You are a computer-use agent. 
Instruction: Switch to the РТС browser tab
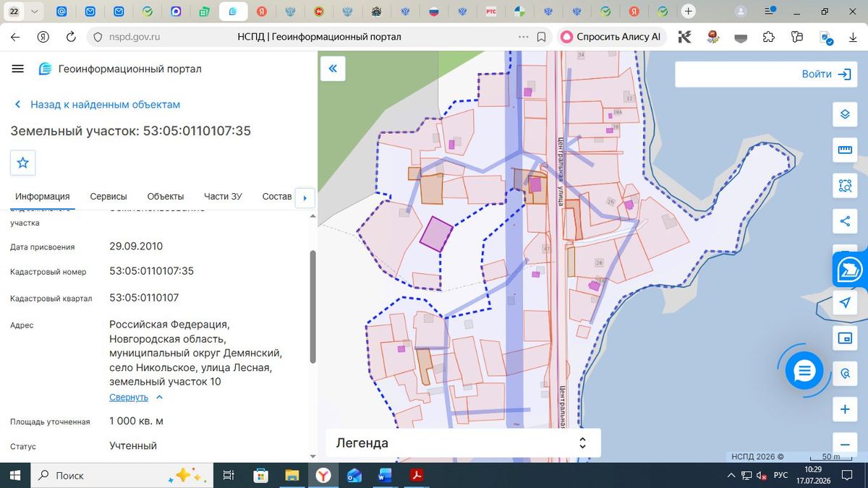pos(491,12)
